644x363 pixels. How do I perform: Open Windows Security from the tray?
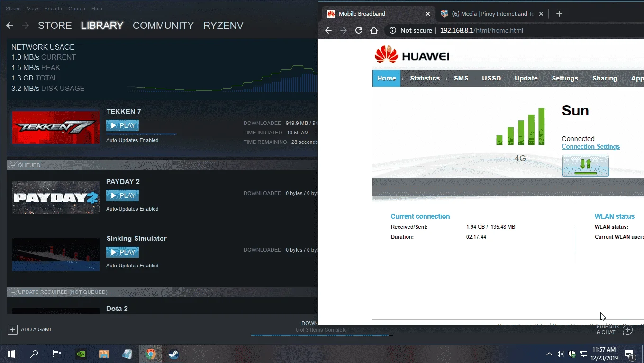[x=571, y=354]
